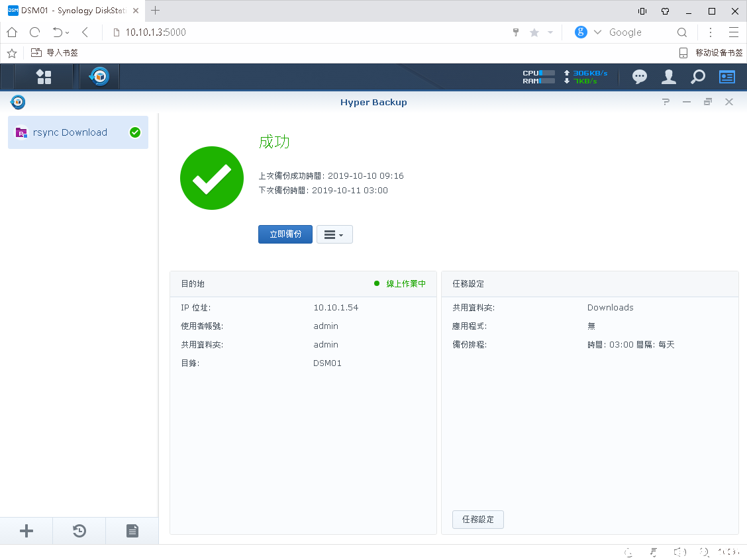
Task: Open the user account options icon
Action: 669,77
